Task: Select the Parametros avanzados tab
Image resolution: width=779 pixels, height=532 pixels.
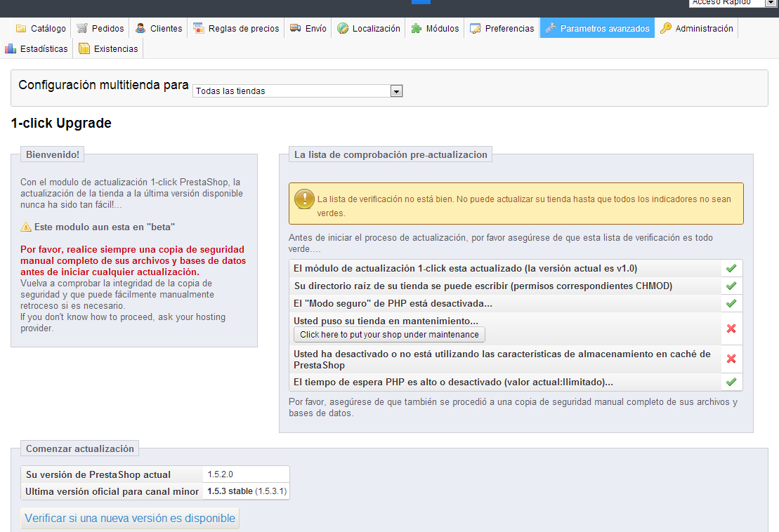Action: click(x=597, y=28)
